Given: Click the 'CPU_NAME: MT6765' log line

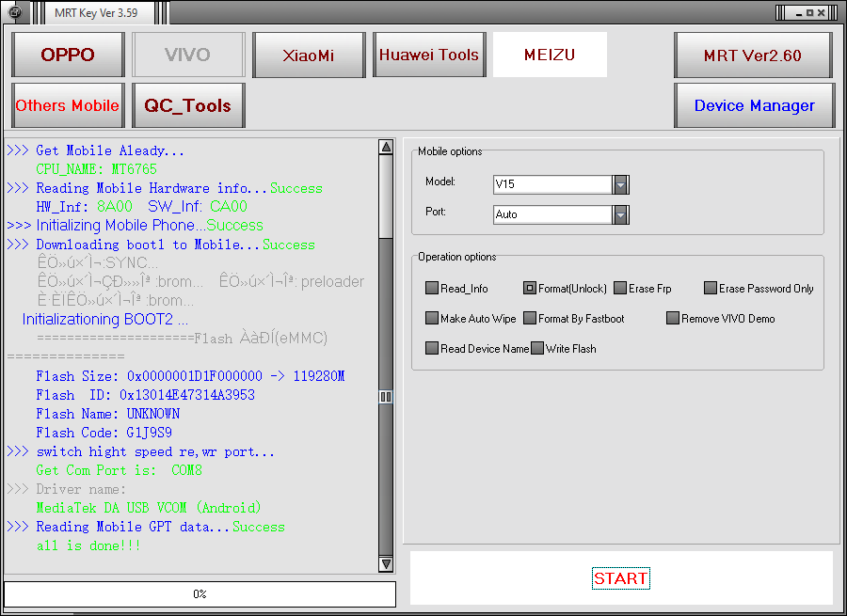Looking at the screenshot, I should tap(96, 169).
